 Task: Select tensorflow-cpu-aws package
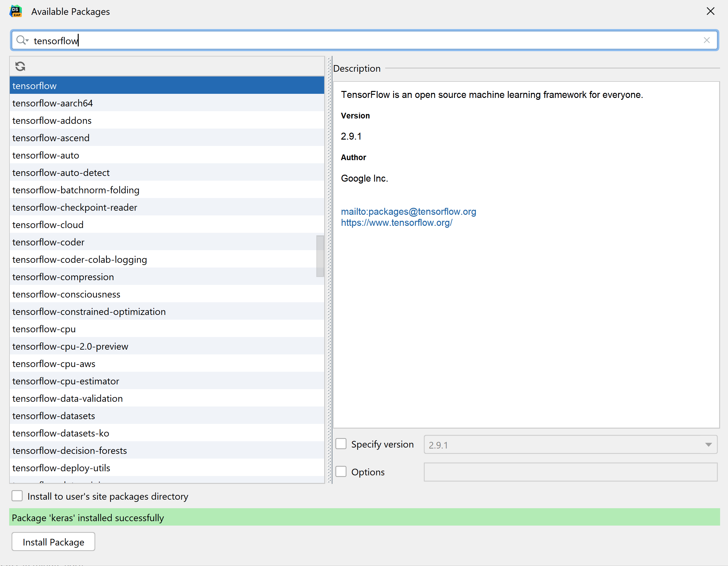[167, 364]
